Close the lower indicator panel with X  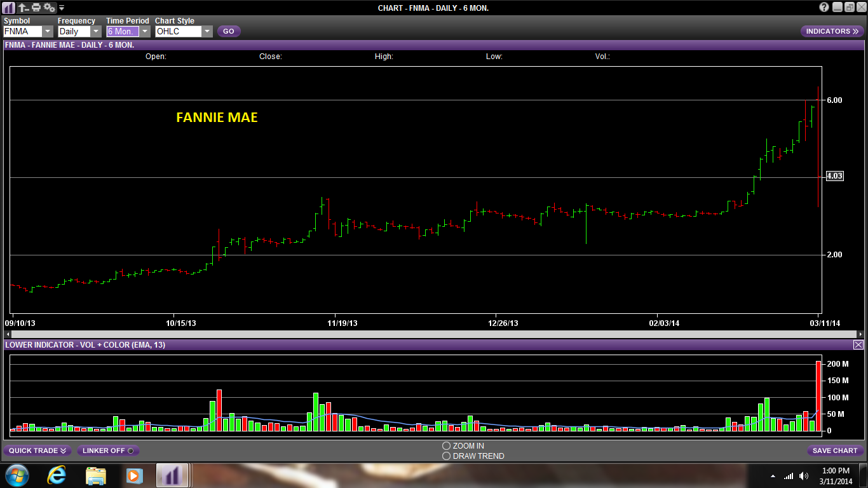click(858, 344)
